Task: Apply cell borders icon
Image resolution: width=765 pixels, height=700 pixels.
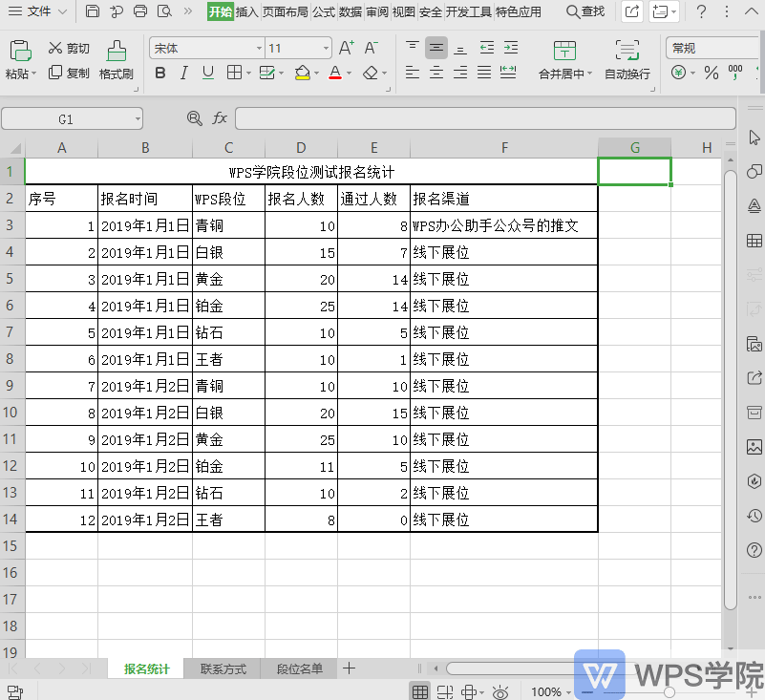Action: [x=234, y=73]
